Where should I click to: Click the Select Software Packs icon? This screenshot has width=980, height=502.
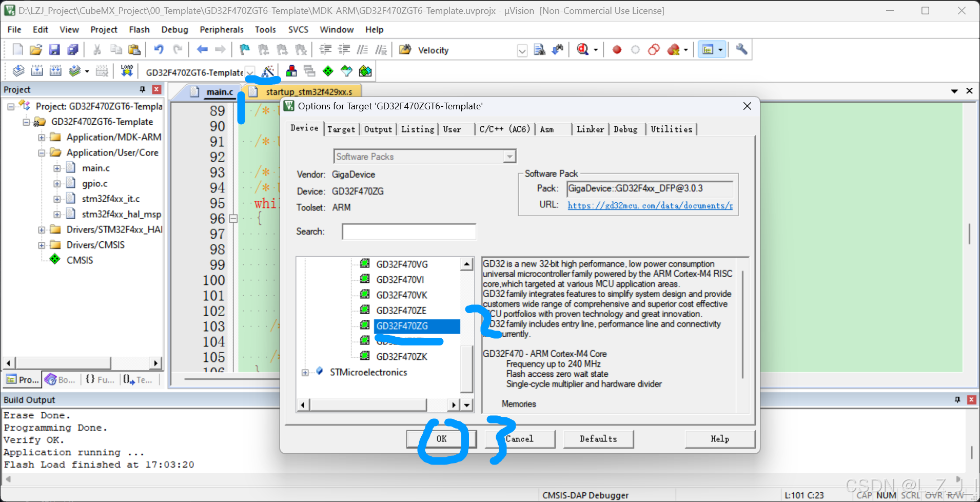[347, 71]
